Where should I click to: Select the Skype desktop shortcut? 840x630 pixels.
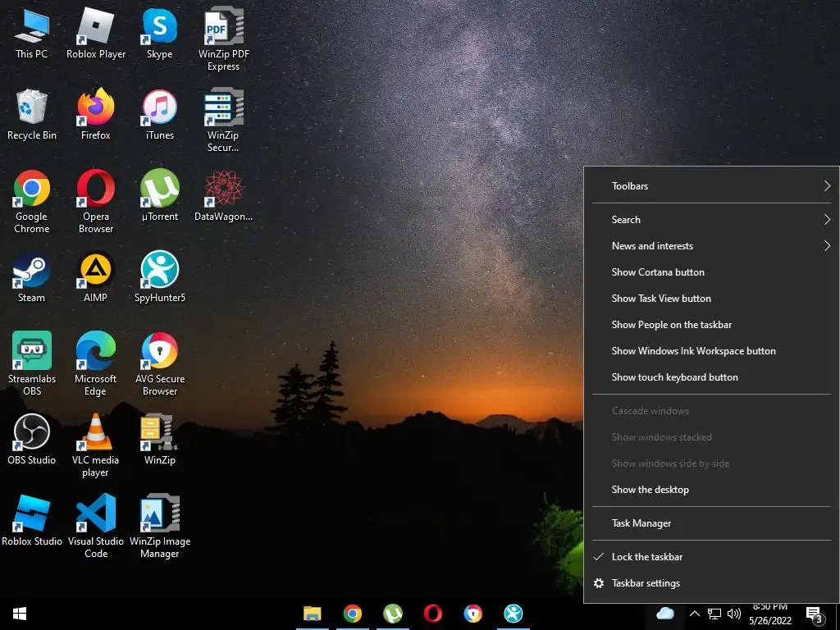pos(160,34)
